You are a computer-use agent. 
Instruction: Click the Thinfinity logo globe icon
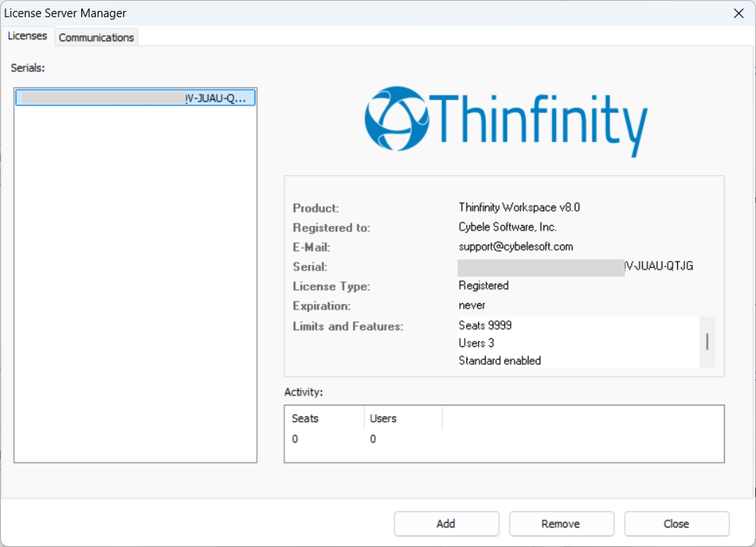[x=396, y=118]
